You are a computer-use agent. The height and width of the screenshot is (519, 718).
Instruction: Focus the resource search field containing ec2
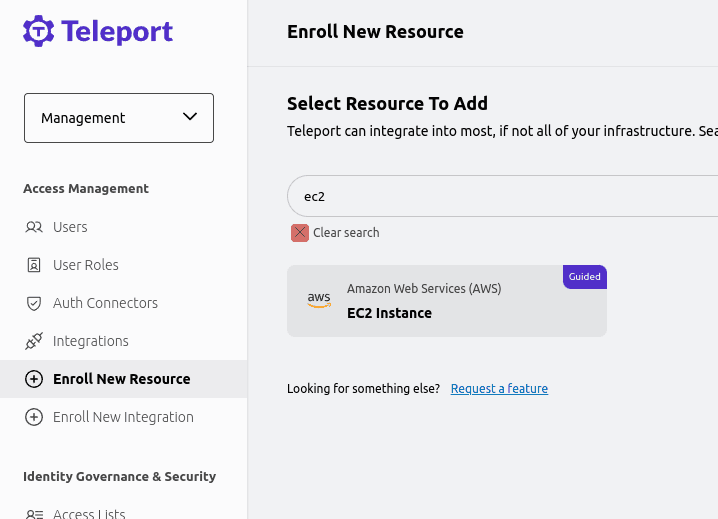pos(502,196)
